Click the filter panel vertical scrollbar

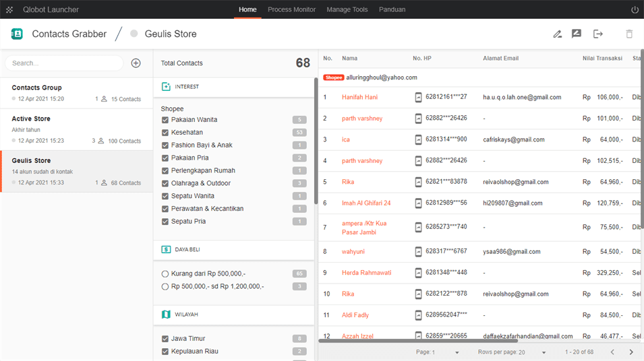(x=316, y=141)
